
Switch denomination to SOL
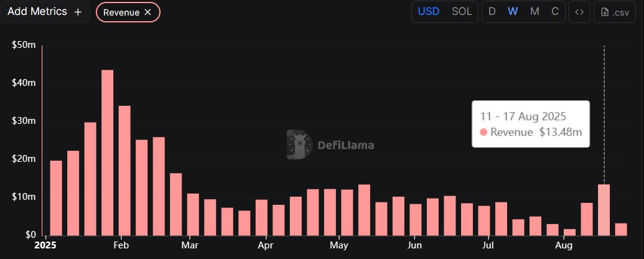tap(462, 12)
